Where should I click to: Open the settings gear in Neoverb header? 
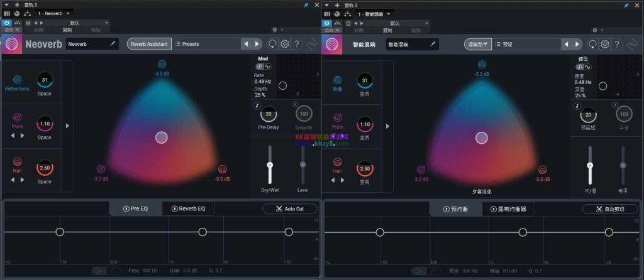pos(285,44)
